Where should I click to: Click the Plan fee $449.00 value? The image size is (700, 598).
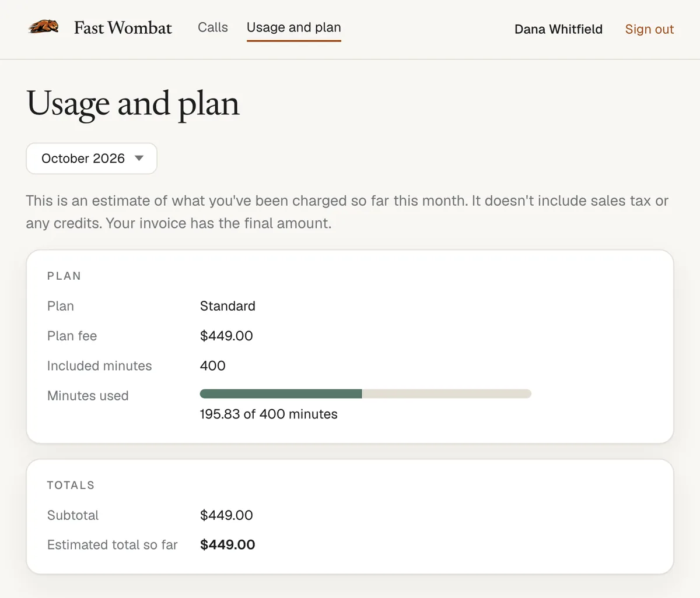(226, 336)
